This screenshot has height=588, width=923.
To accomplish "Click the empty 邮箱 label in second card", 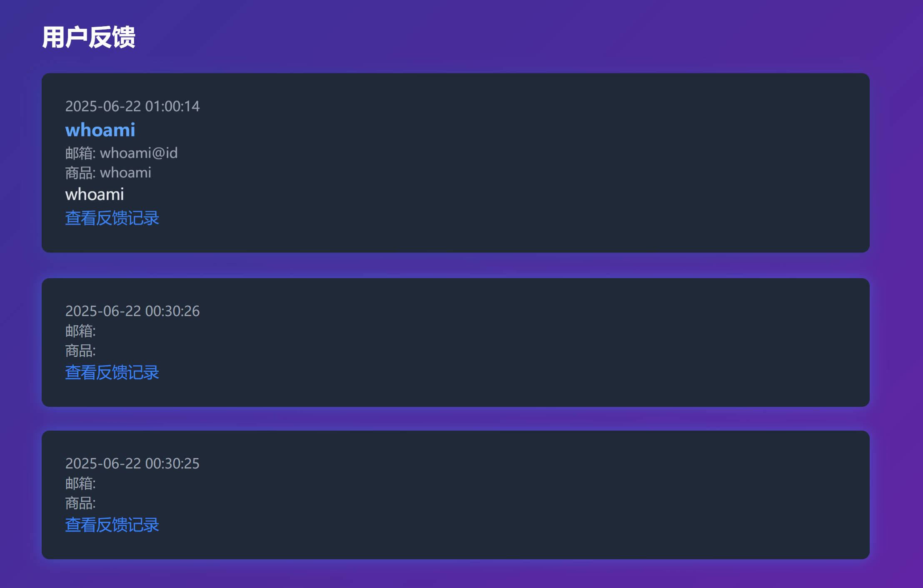I will [x=80, y=331].
